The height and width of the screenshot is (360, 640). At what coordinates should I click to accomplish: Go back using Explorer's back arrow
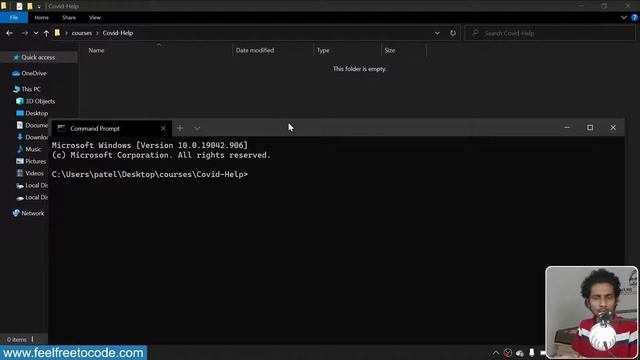coord(9,33)
